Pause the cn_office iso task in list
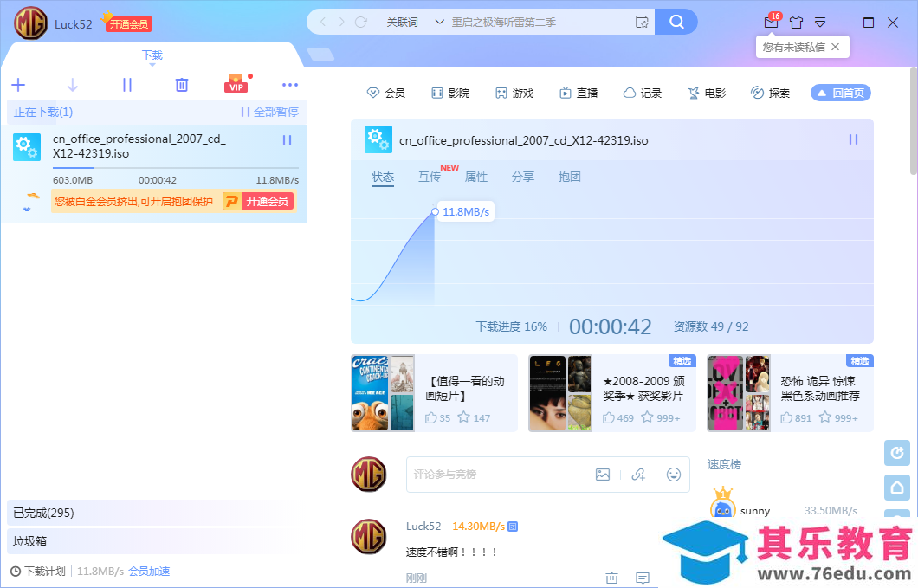This screenshot has height=588, width=918. (x=287, y=140)
